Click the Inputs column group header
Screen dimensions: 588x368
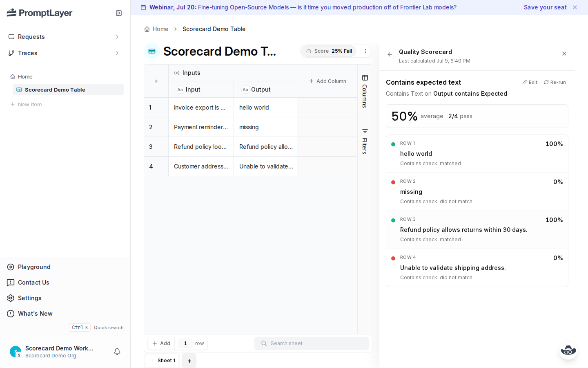click(232, 73)
